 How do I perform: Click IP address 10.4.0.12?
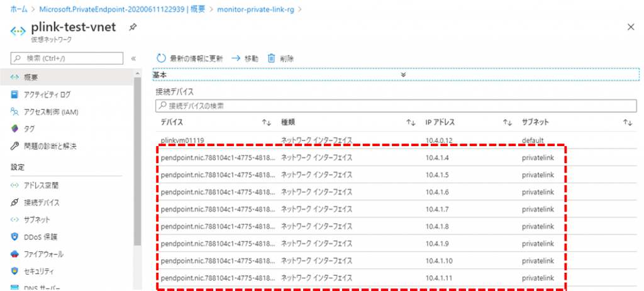(439, 140)
